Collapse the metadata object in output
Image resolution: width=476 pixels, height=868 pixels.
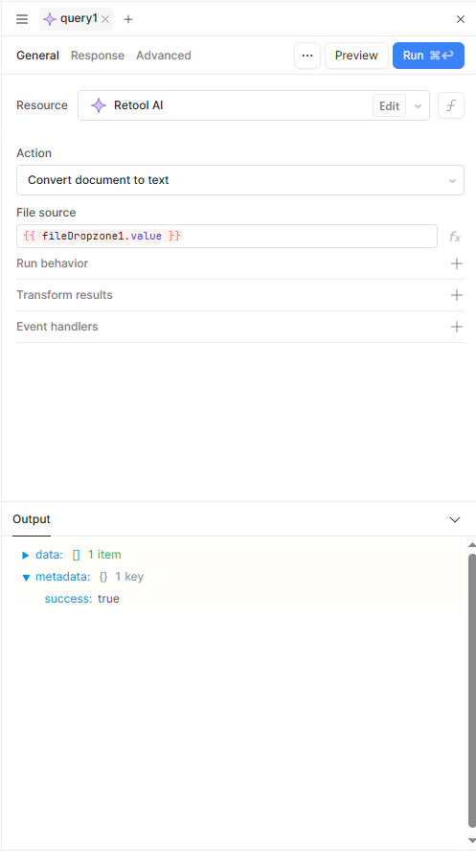(x=26, y=578)
